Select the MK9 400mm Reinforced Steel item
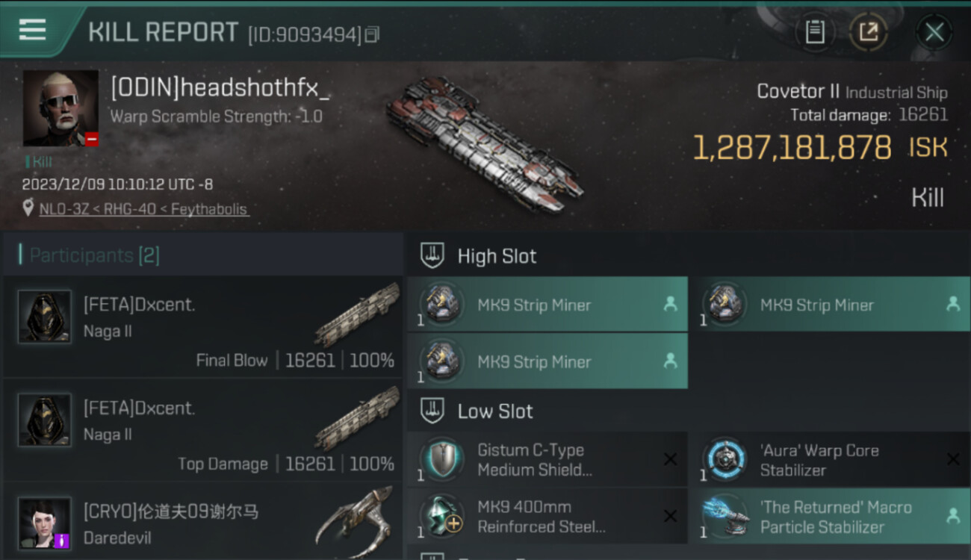This screenshot has height=560, width=971. pos(547,517)
